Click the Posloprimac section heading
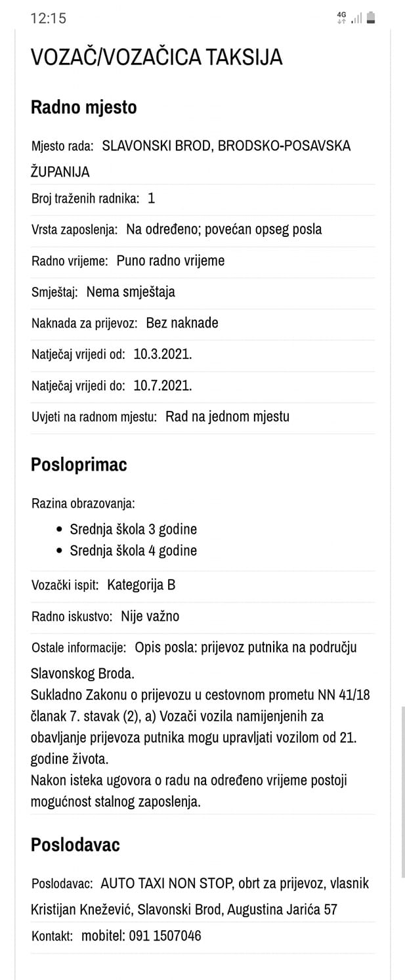405x980 pixels. click(x=79, y=465)
